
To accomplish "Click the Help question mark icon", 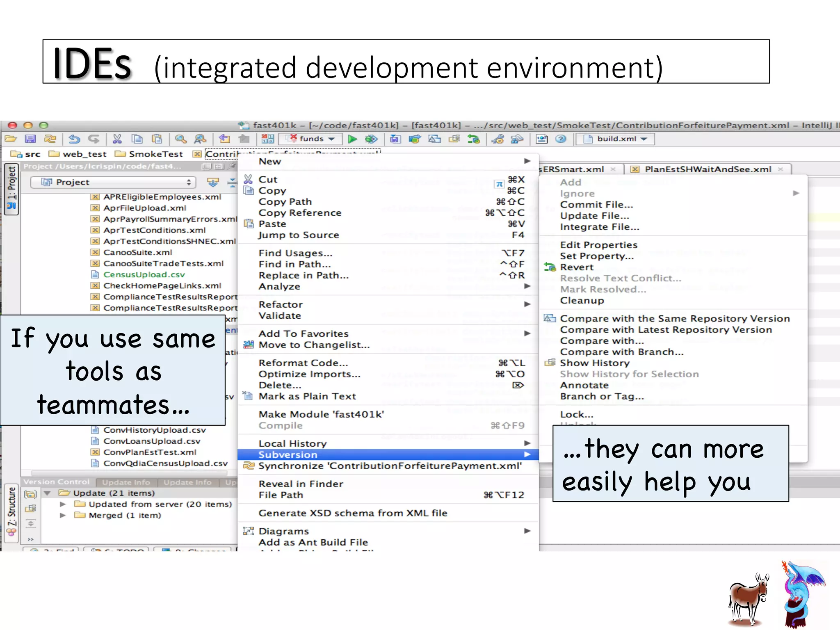I will tap(561, 139).
